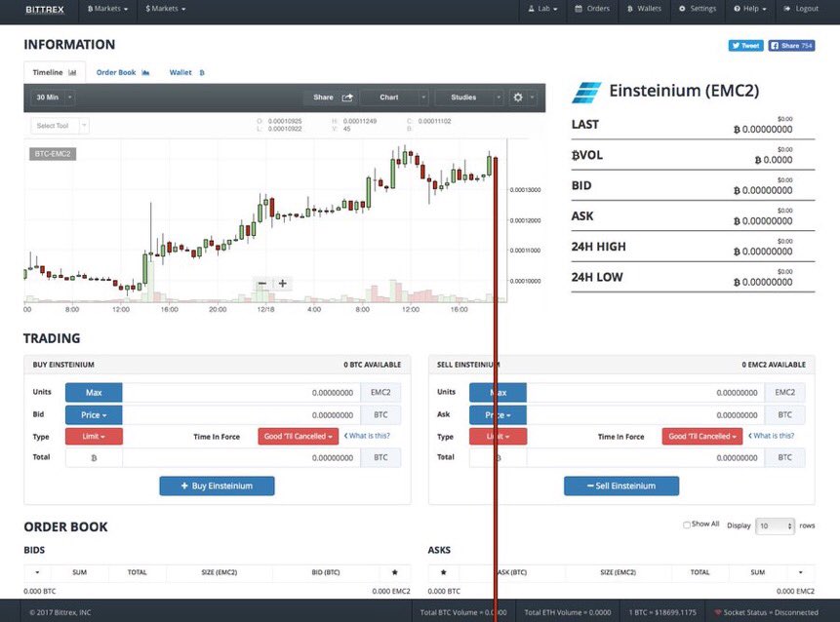
Task: Open the Lab menu
Action: tap(543, 9)
